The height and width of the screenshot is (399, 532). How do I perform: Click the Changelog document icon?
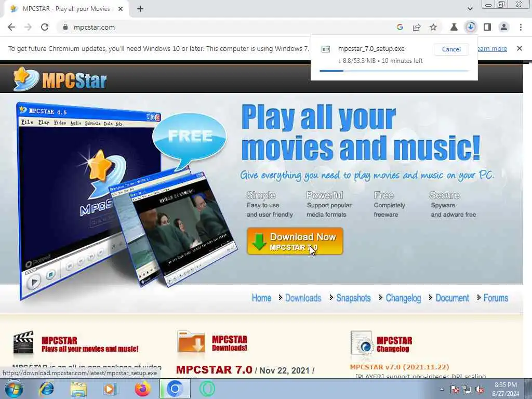pos(362,343)
